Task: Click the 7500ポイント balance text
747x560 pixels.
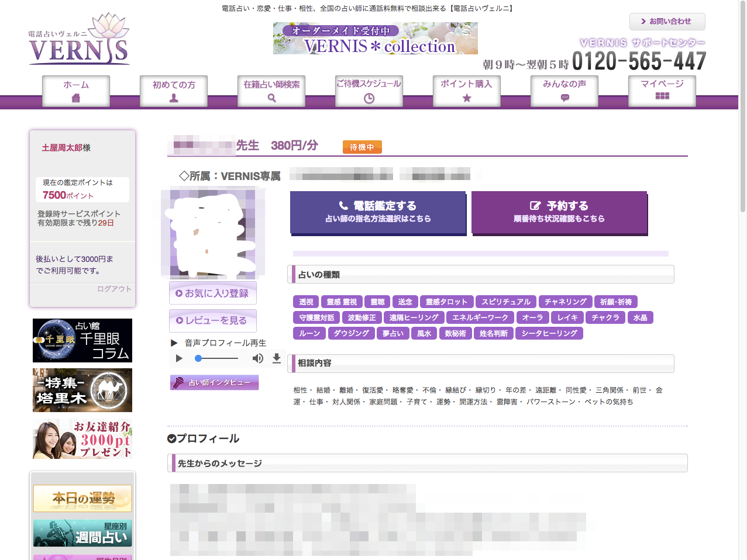Action: [68, 195]
